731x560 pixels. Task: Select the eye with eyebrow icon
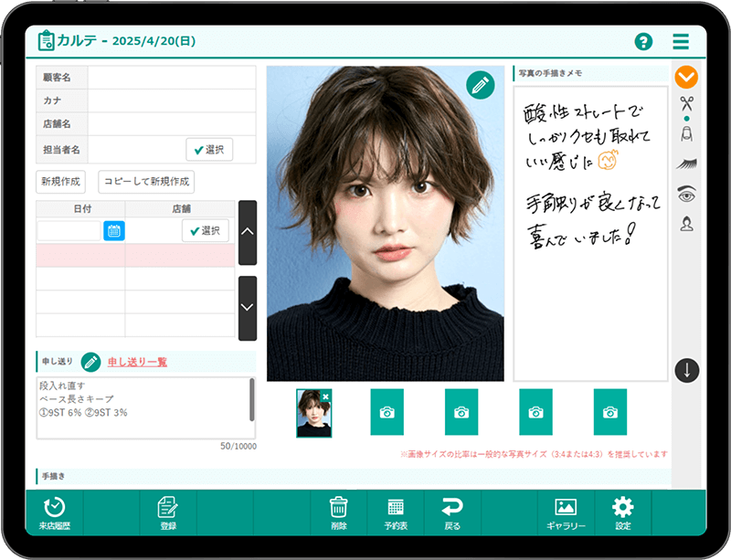click(x=686, y=194)
